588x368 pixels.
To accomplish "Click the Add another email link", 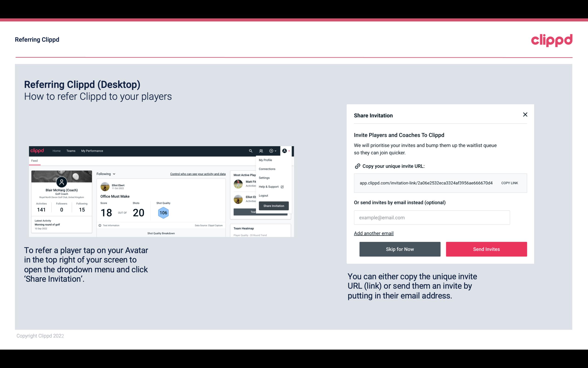I will tap(374, 233).
